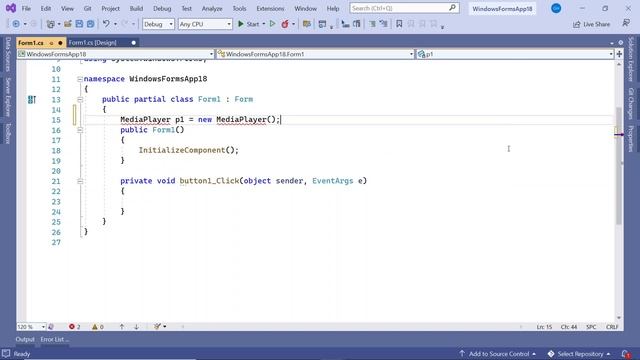
Task: Click the Uncomment selected lines icon
Action: coord(383,24)
